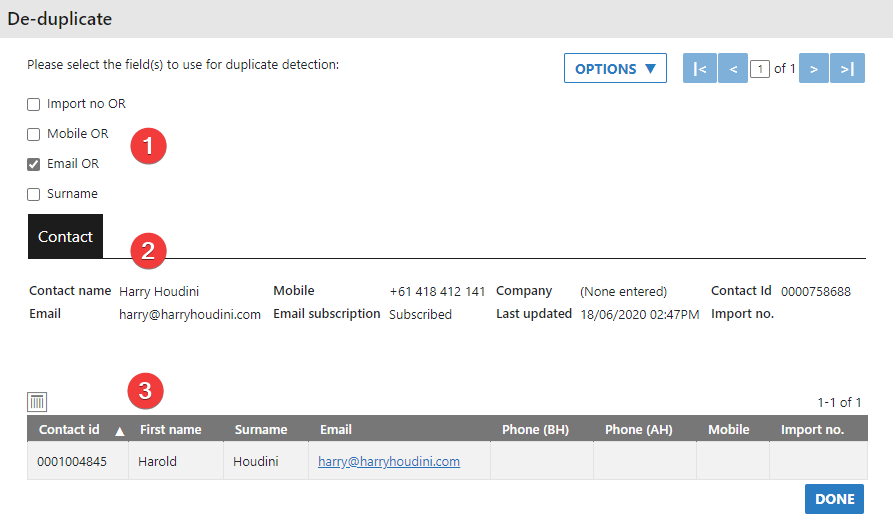Sort by Import no. column header
This screenshot has height=529, width=893.
(812, 430)
